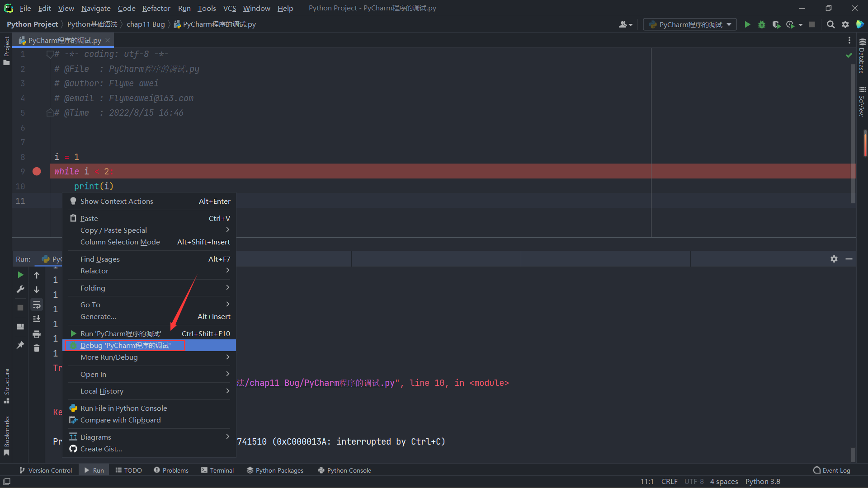Open the Terminal tool window tab
The width and height of the screenshot is (868, 488).
[217, 470]
